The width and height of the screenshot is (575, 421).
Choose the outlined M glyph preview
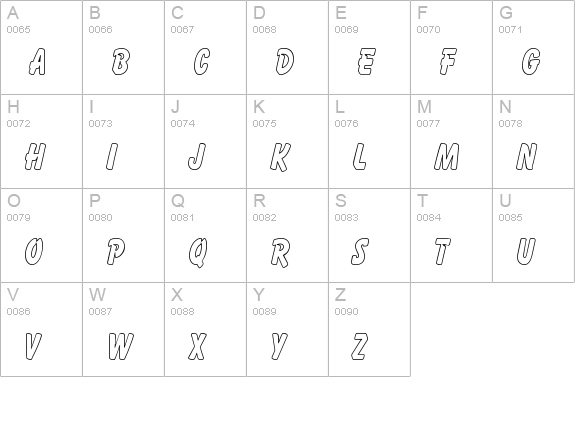[446, 157]
